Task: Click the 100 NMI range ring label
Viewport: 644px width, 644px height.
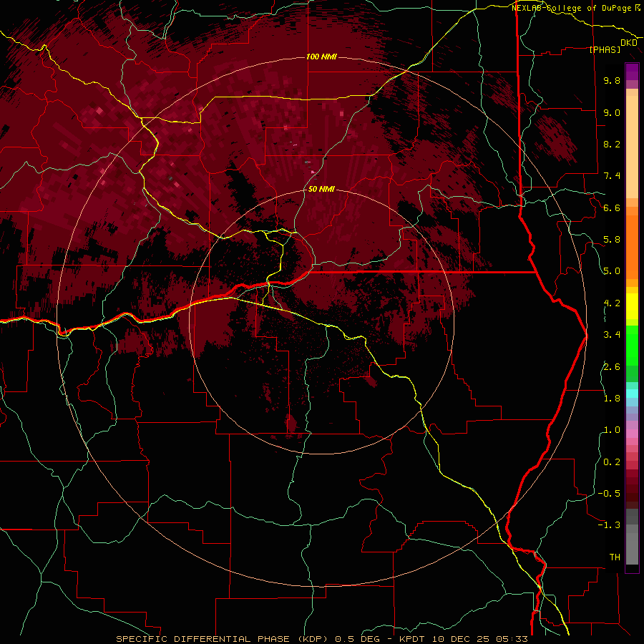Action: [x=321, y=57]
